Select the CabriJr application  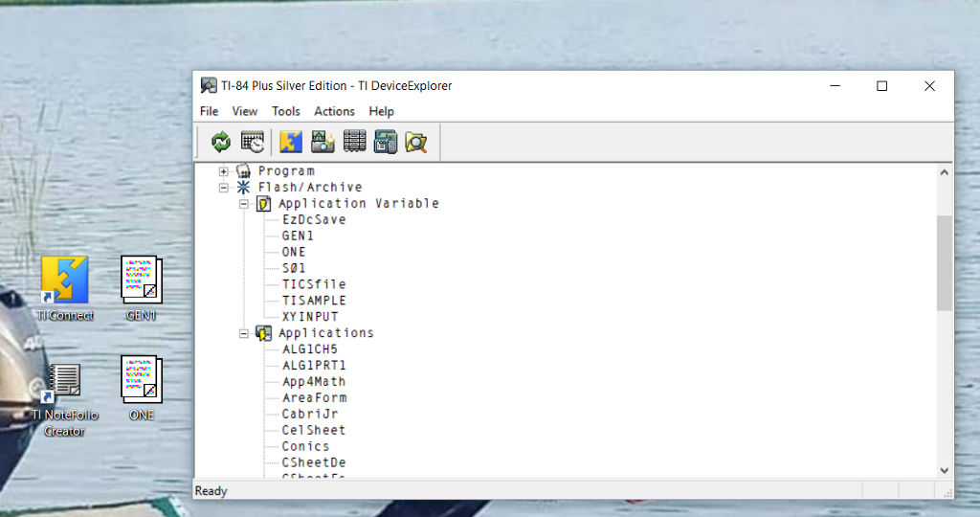[x=309, y=415]
